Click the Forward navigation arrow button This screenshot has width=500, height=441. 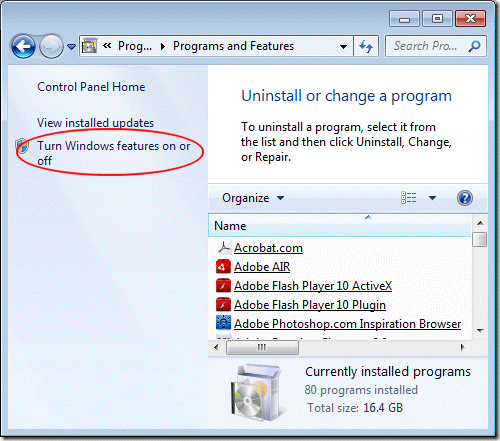tap(51, 46)
